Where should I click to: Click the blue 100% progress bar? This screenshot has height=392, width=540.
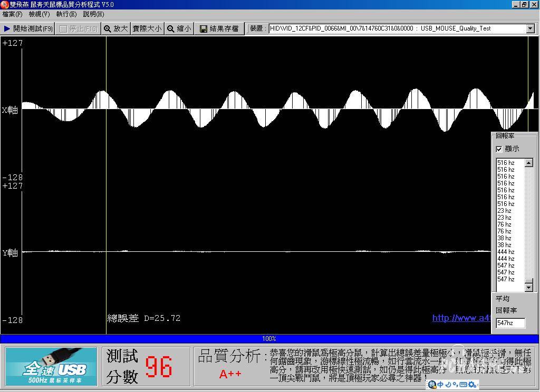click(269, 338)
